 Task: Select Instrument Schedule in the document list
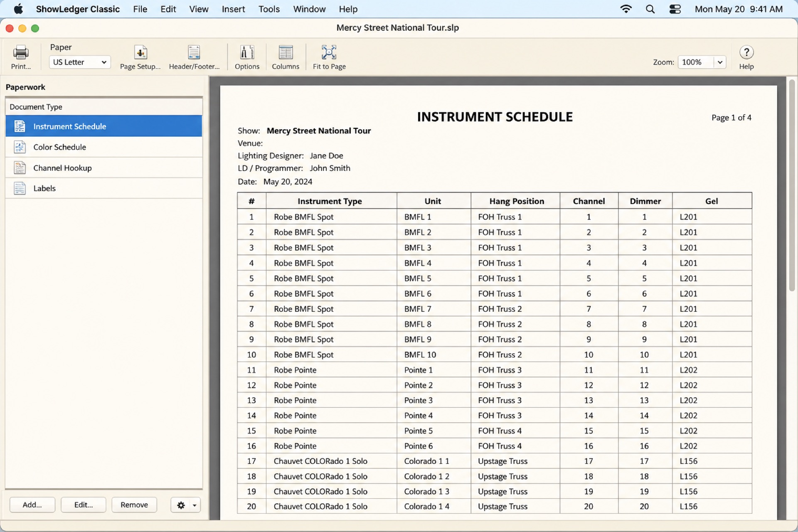(104, 126)
